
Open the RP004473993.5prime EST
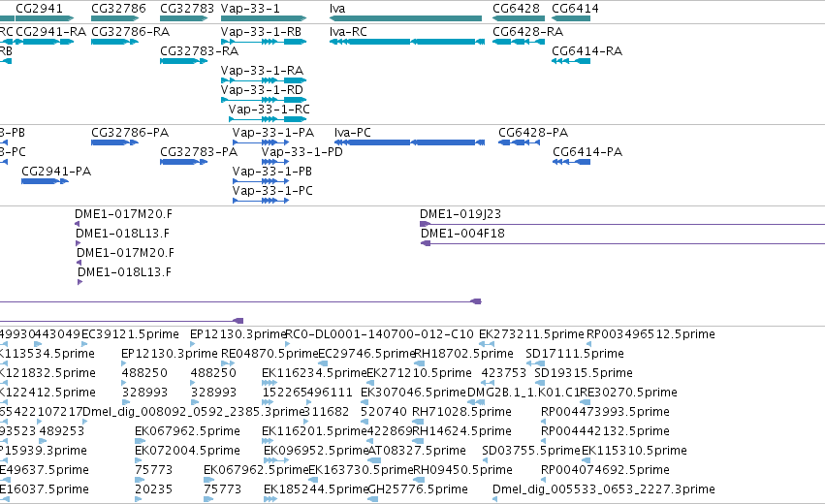(605, 412)
